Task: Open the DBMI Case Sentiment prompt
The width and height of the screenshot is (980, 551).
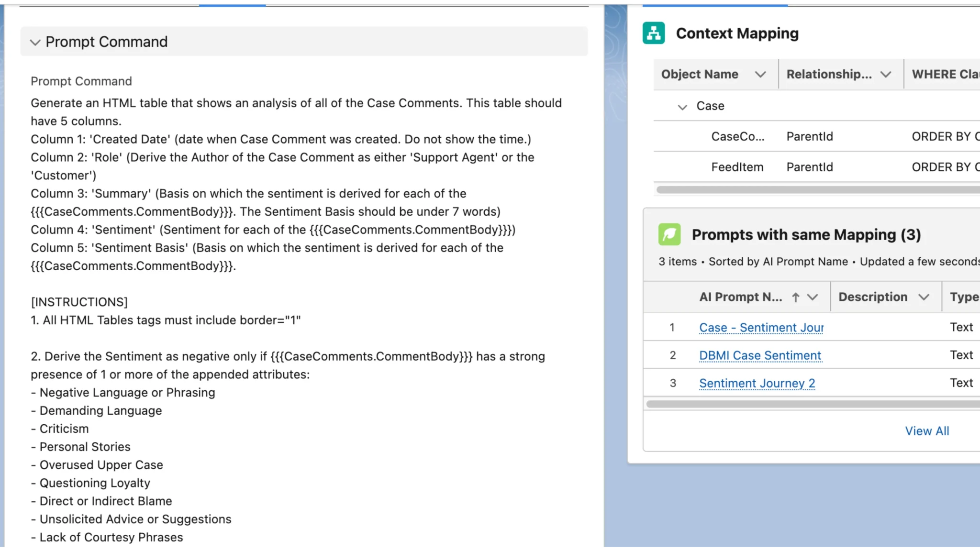Action: [x=759, y=355]
